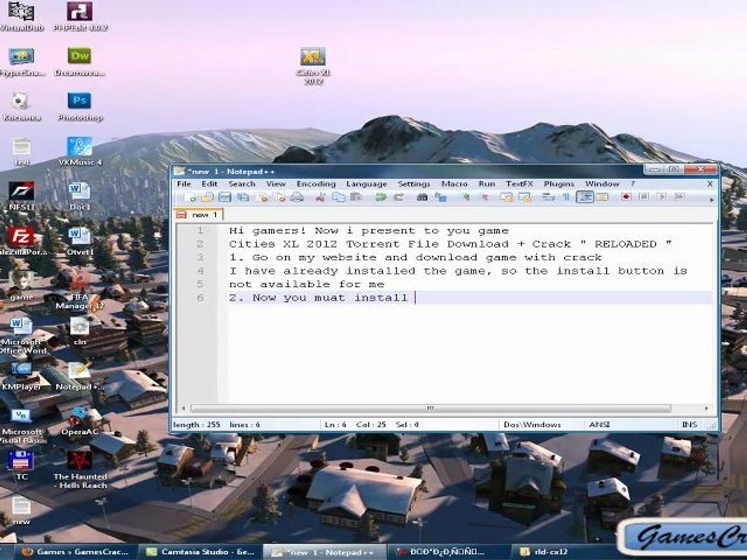Select the "new 1" document tab
The width and height of the screenshot is (747, 560).
[199, 214]
